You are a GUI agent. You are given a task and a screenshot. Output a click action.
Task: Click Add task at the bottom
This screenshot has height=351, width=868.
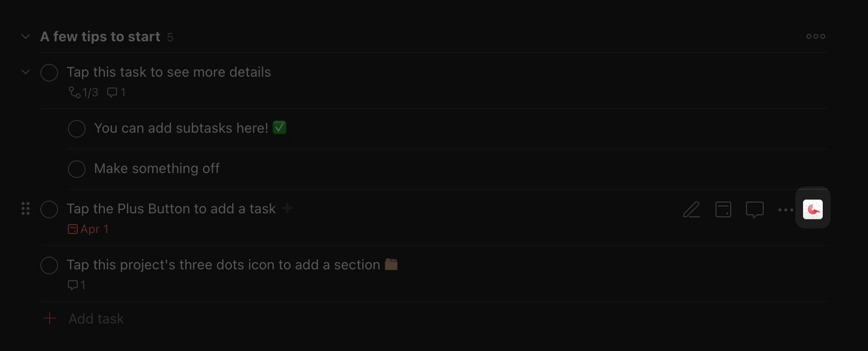tap(96, 319)
